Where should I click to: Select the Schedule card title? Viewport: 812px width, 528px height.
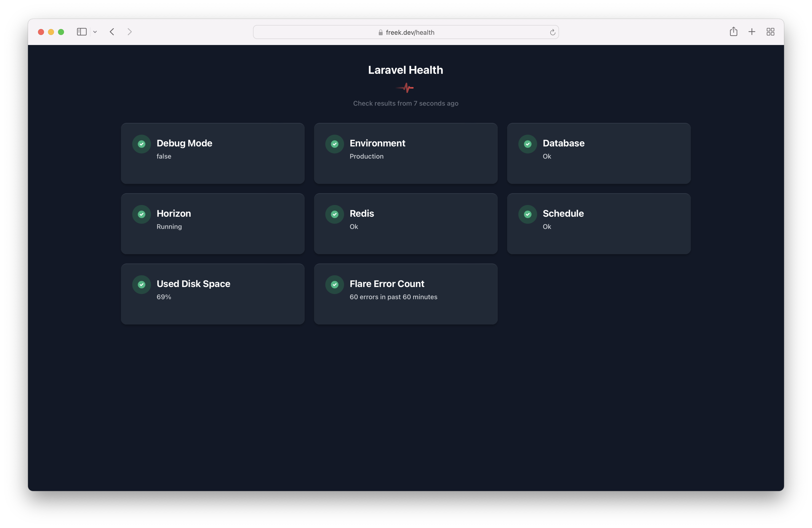click(x=563, y=213)
